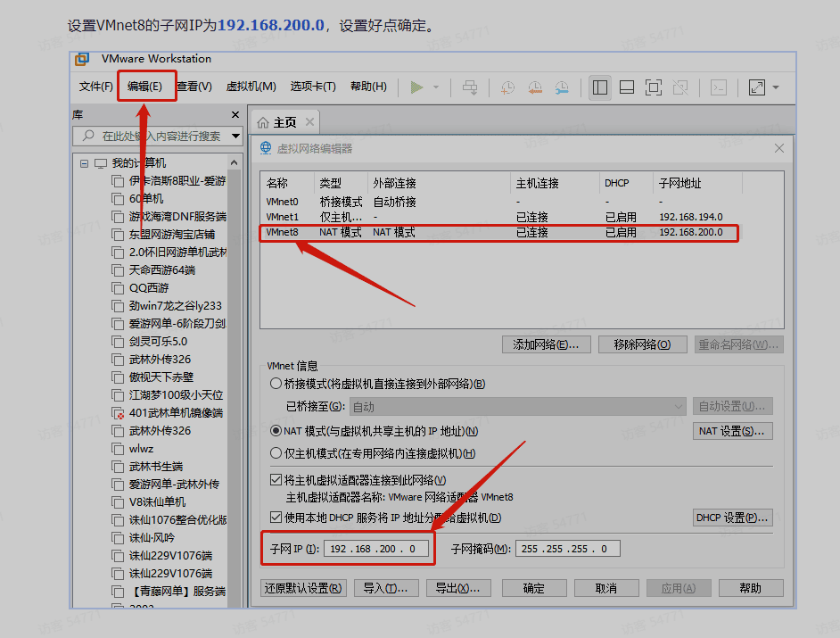This screenshot has height=638, width=840.
Task: Click the NAT 设置(S)... button
Action: click(732, 431)
